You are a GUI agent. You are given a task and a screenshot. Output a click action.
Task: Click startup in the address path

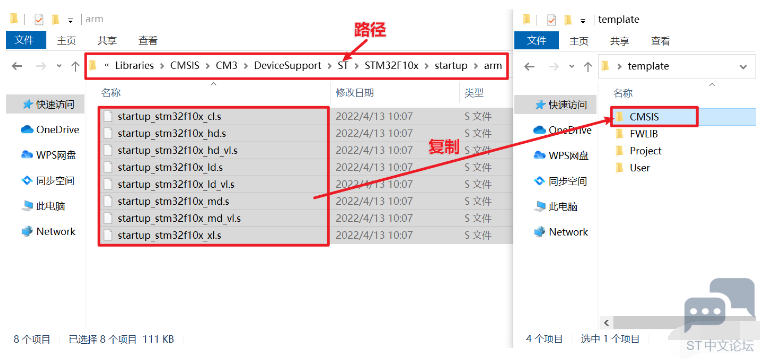(x=451, y=65)
